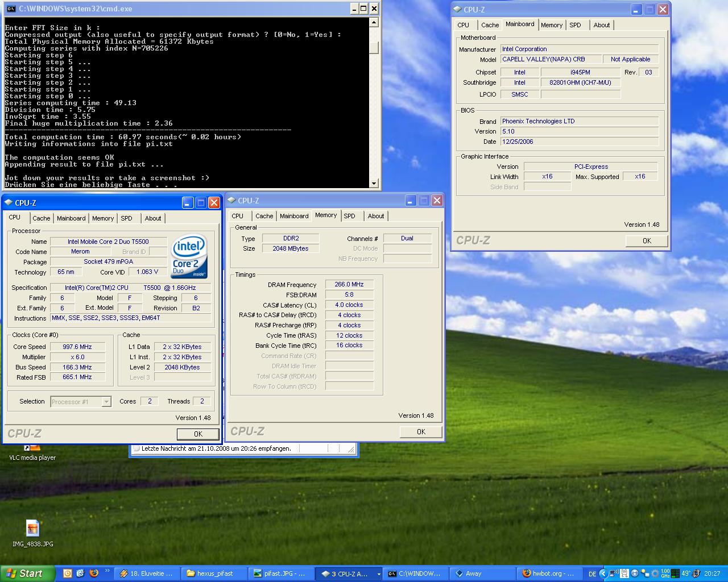Open Cache tab in Mainboard window

coord(490,25)
